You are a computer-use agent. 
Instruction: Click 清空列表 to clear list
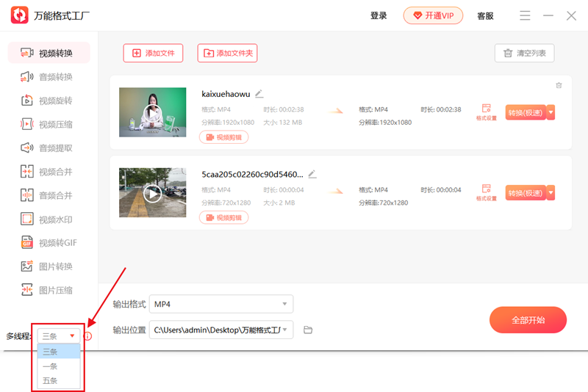[524, 53]
